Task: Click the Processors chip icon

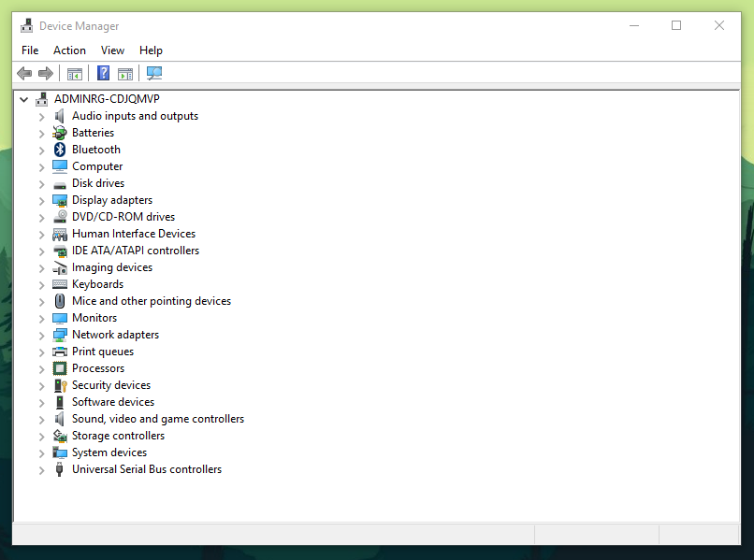Action: (60, 368)
